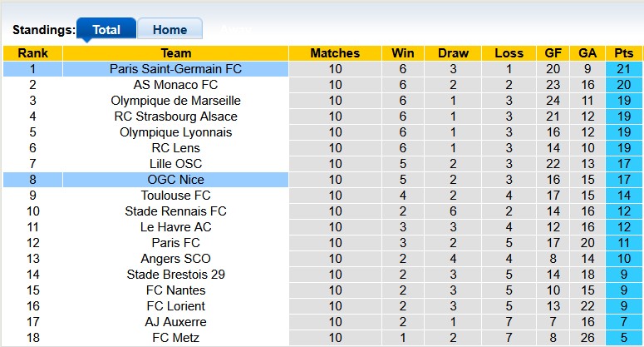Viewport: 644px width, 347px height.
Task: Open the faint Away standings tab
Action: pos(235,30)
